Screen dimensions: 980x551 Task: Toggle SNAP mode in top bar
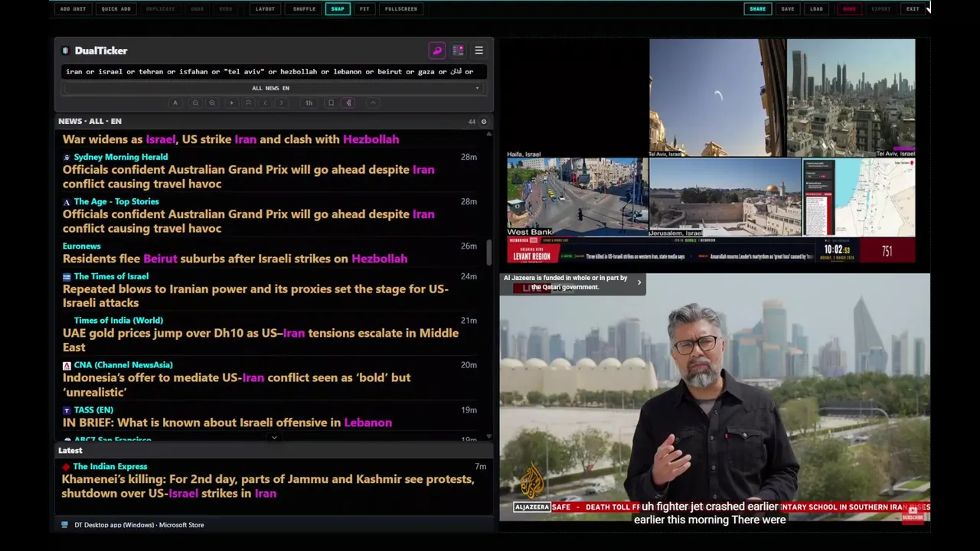(x=338, y=8)
